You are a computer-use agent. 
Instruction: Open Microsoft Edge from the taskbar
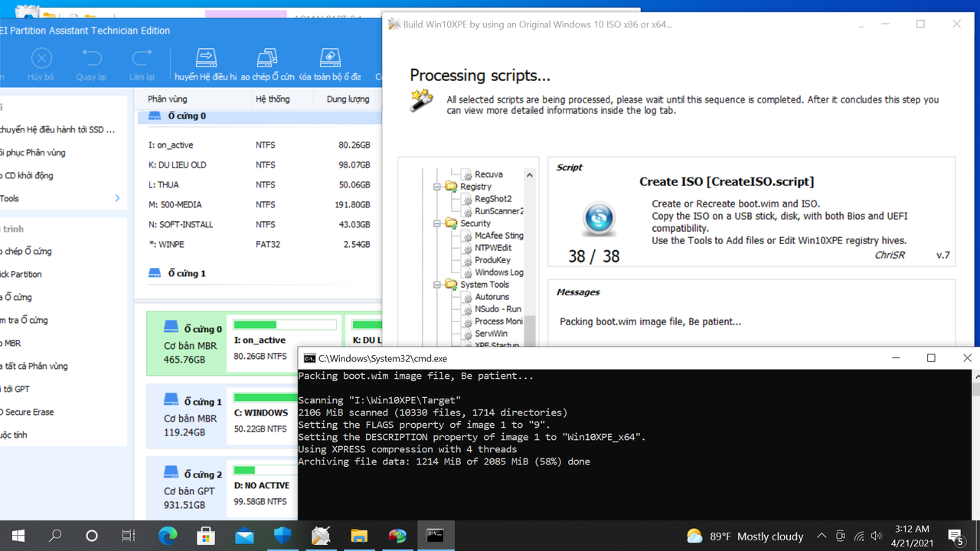point(168,536)
